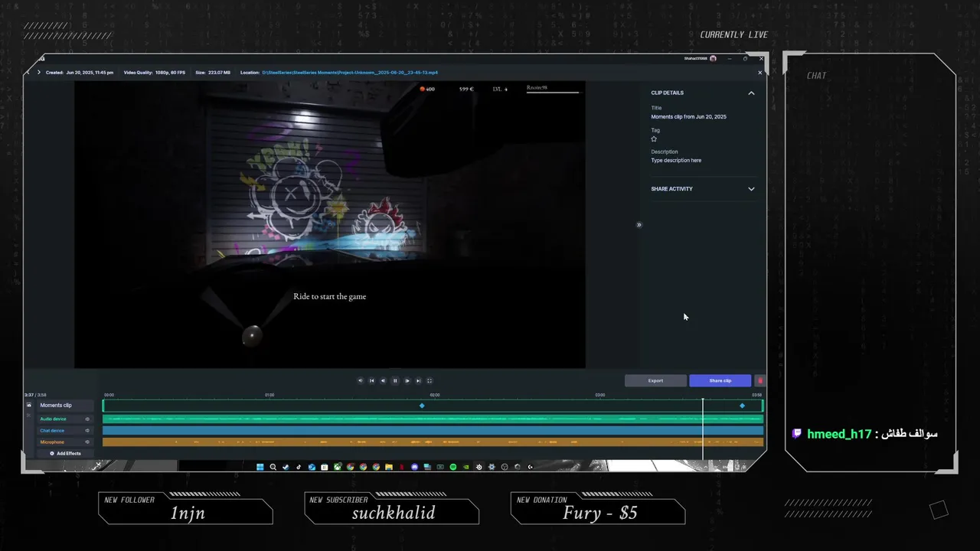Click the camera snapshot icon beside the timeline
The image size is (980, 551).
click(29, 405)
